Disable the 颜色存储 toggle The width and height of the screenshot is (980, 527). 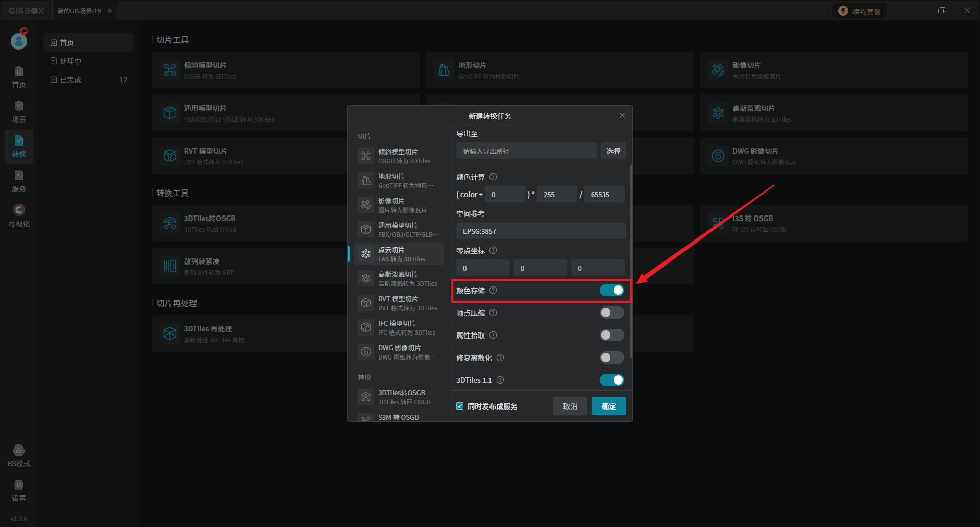click(611, 291)
